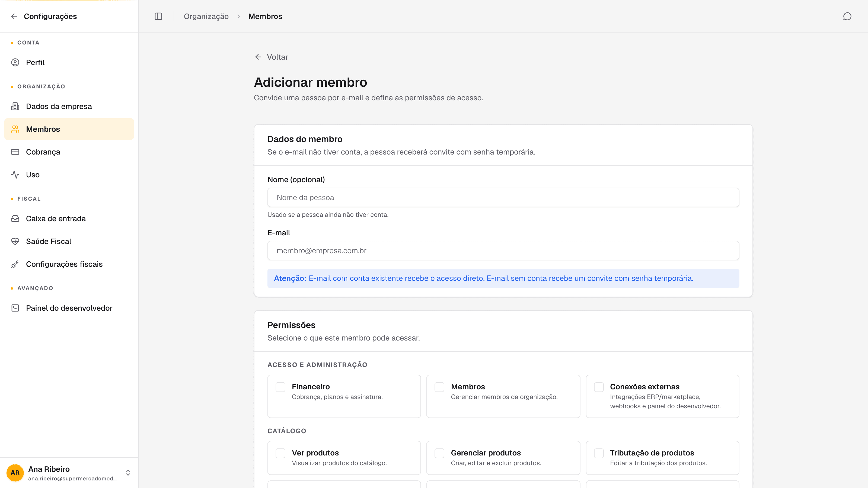Click the Caixa de entrada inbox icon
This screenshot has height=488, width=868.
(15, 219)
